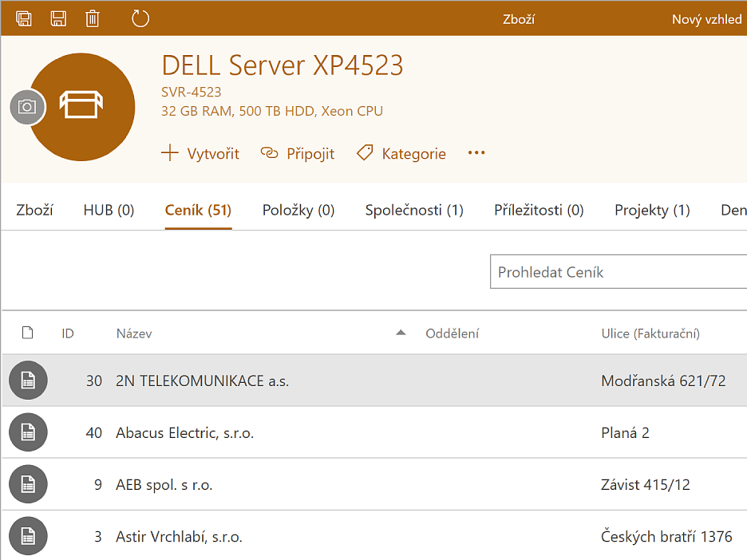This screenshot has width=747, height=560.
Task: Click address Planá 2
Action: coord(625,433)
